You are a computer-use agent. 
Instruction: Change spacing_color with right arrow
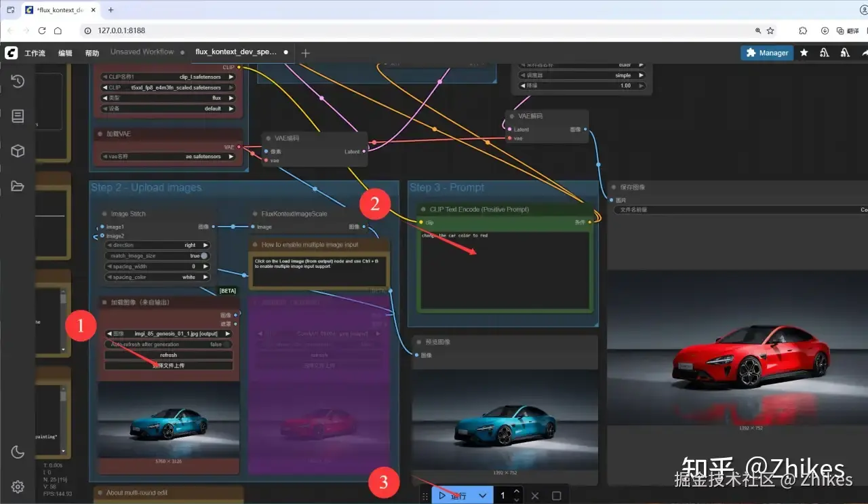point(206,277)
